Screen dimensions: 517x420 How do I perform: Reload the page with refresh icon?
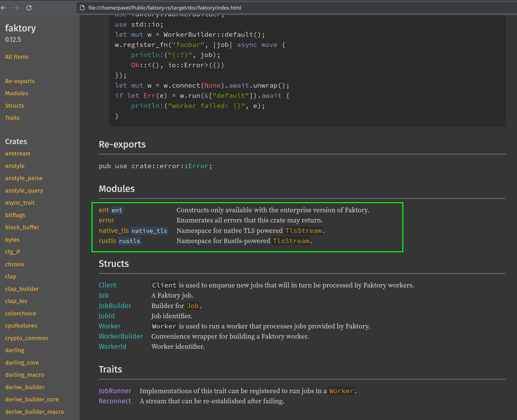tap(29, 8)
